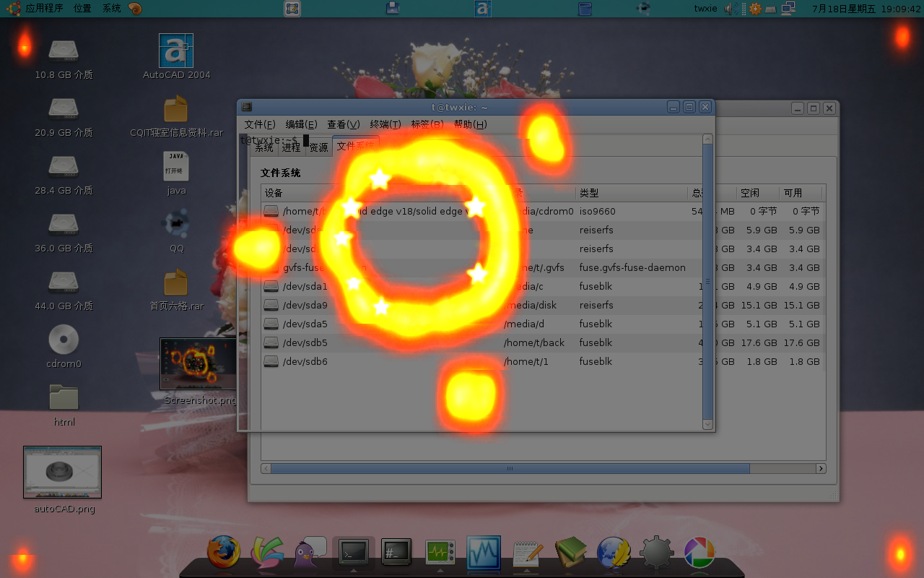Image resolution: width=924 pixels, height=578 pixels.
Task: Click 4.9 GB in the 空闲 column
Action: click(x=762, y=286)
